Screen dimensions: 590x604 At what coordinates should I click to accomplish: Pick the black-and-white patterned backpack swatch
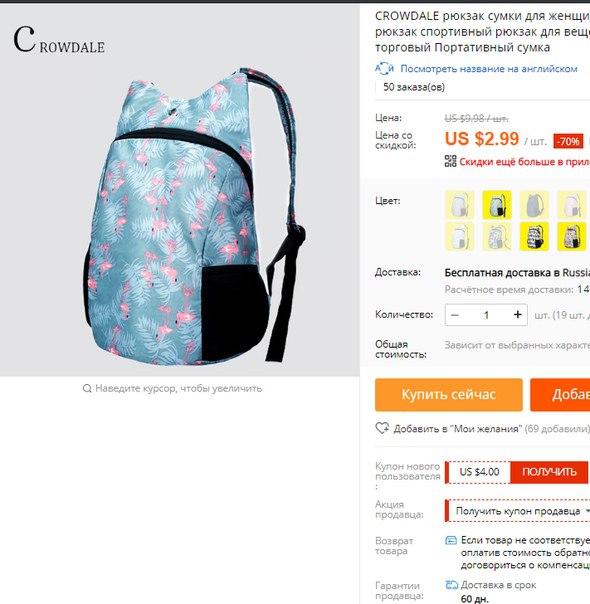pyautogui.click(x=534, y=236)
